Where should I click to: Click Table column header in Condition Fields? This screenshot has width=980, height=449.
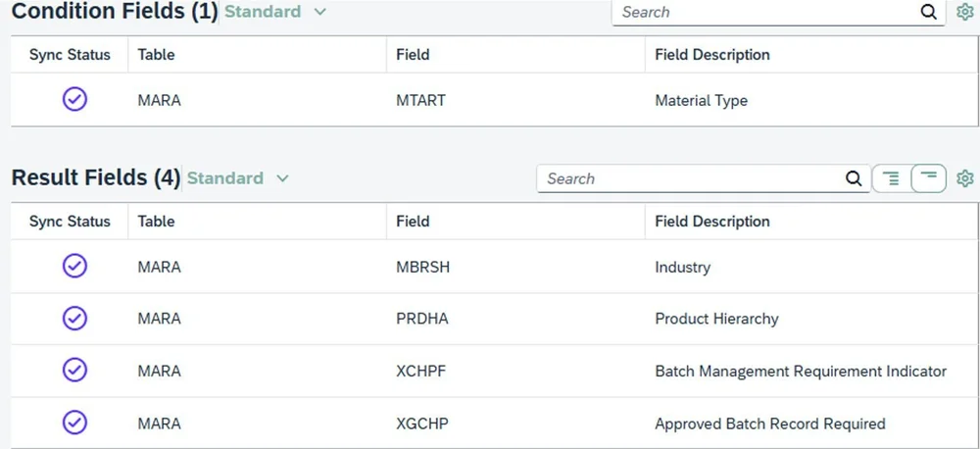(x=157, y=55)
